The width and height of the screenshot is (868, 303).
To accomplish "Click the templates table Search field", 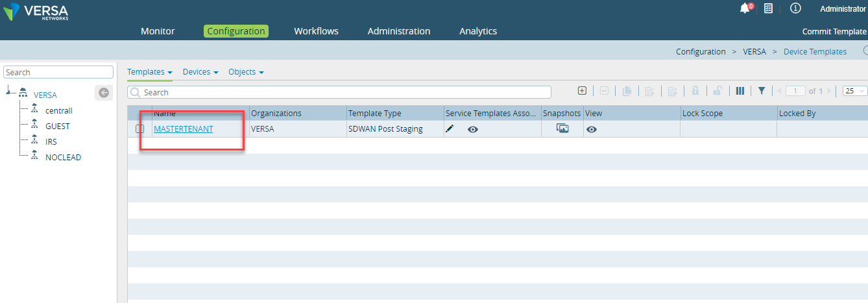I will (x=339, y=92).
